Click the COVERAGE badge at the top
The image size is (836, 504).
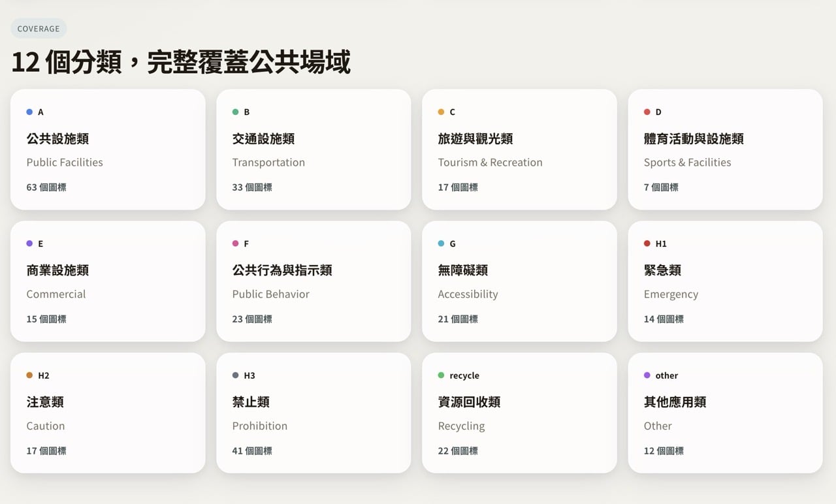[x=39, y=28]
